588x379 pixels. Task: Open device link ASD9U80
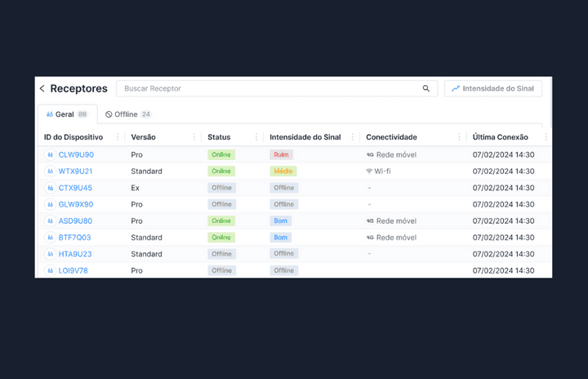75,221
